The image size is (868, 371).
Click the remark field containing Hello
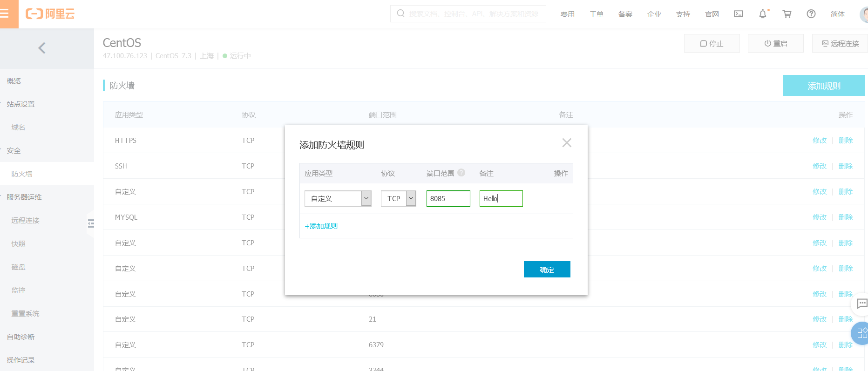[501, 198]
